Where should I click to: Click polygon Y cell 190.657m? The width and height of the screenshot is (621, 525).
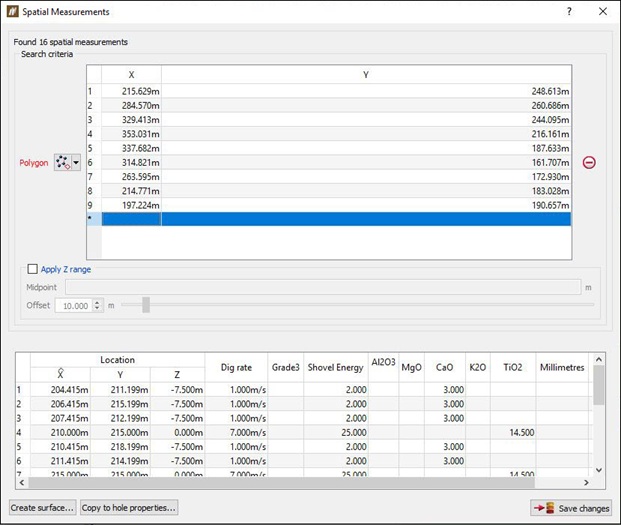tap(366, 205)
